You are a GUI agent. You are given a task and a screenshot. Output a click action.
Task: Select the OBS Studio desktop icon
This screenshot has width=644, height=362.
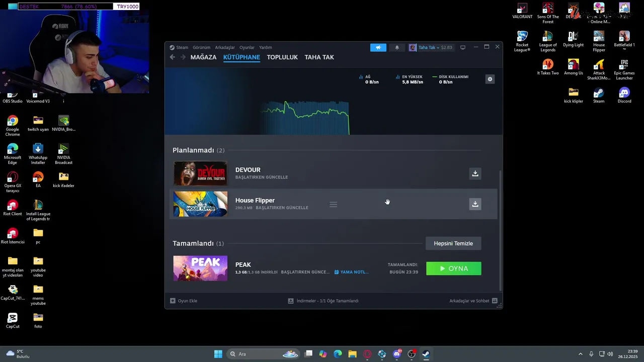click(13, 98)
